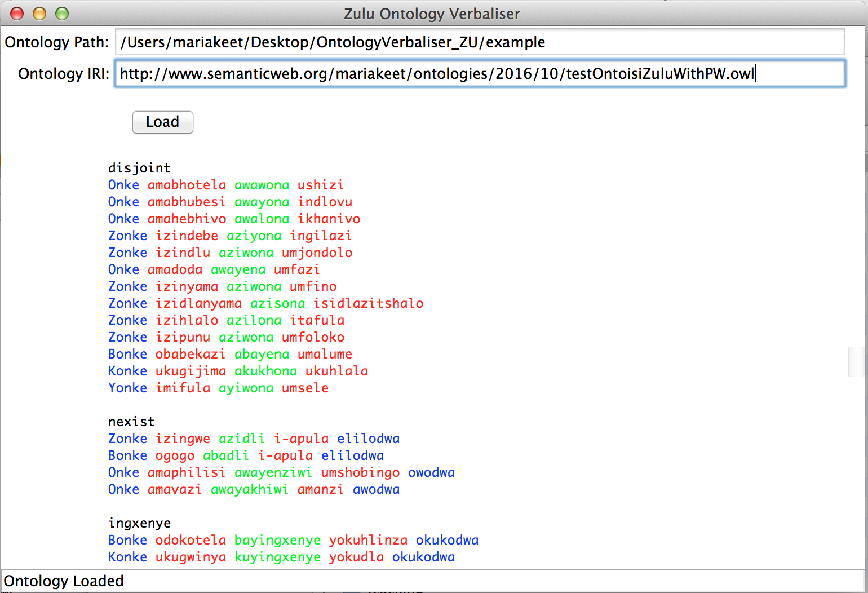
Task: Click the word 'umfino'
Action: [313, 286]
